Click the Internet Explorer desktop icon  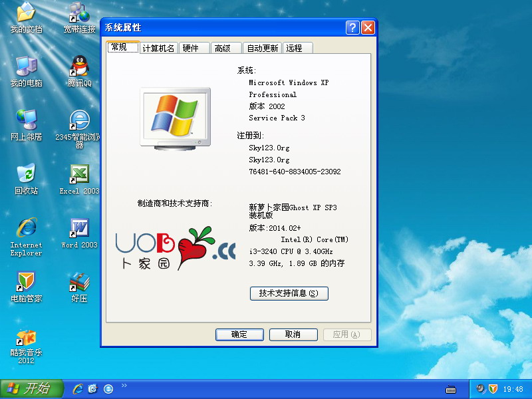point(26,229)
